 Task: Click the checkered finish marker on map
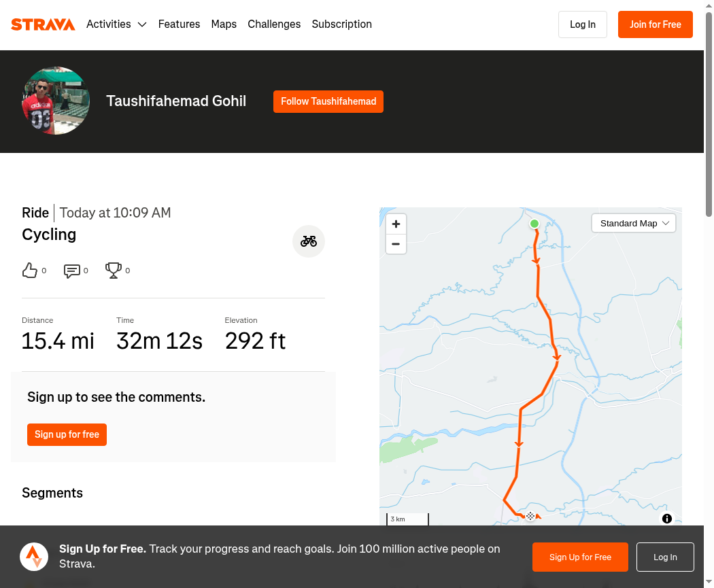tap(530, 516)
